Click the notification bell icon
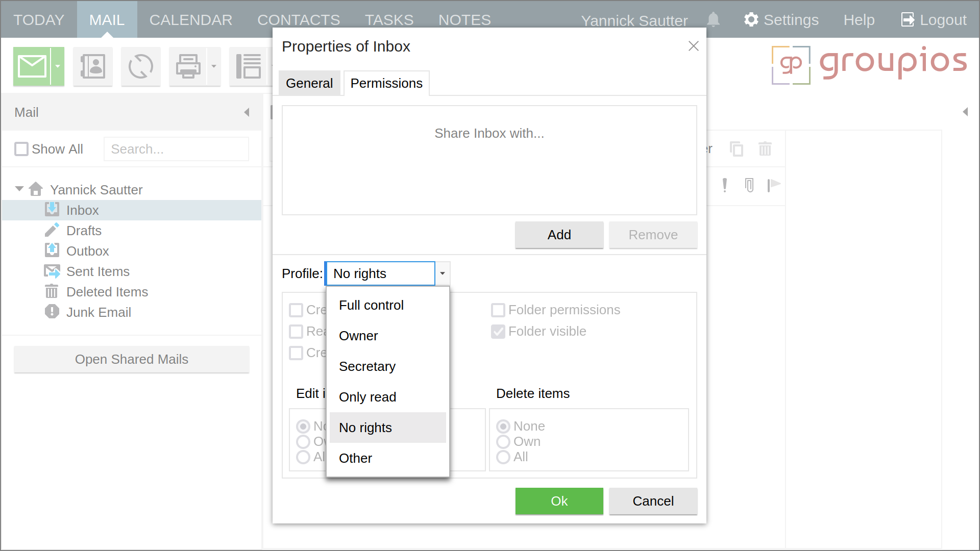The image size is (980, 551). 713,20
